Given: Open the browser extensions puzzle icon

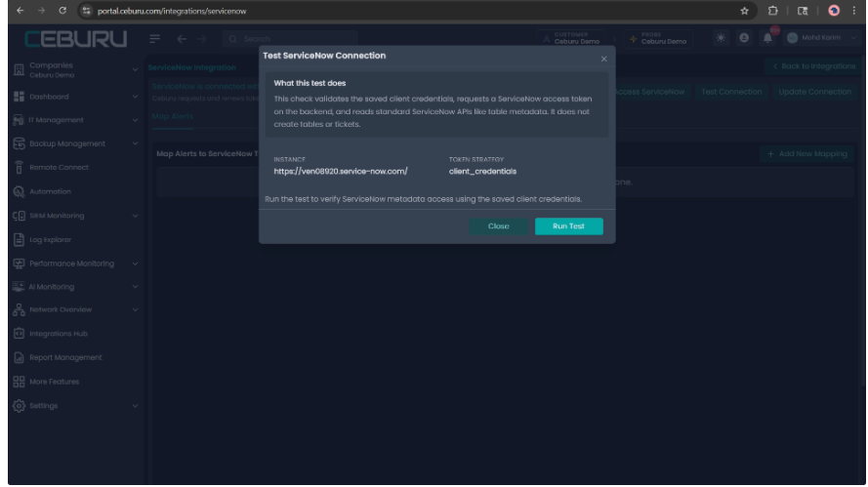Looking at the screenshot, I should pyautogui.click(x=772, y=11).
